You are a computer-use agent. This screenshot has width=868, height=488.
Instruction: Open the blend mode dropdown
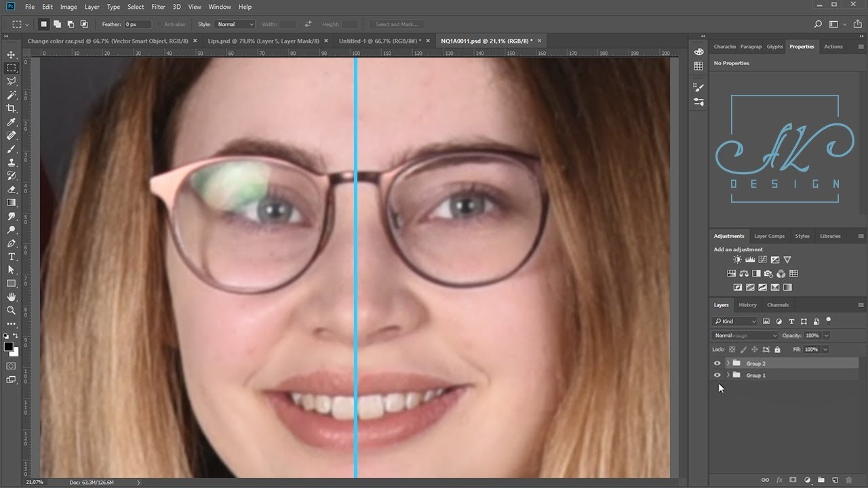745,335
